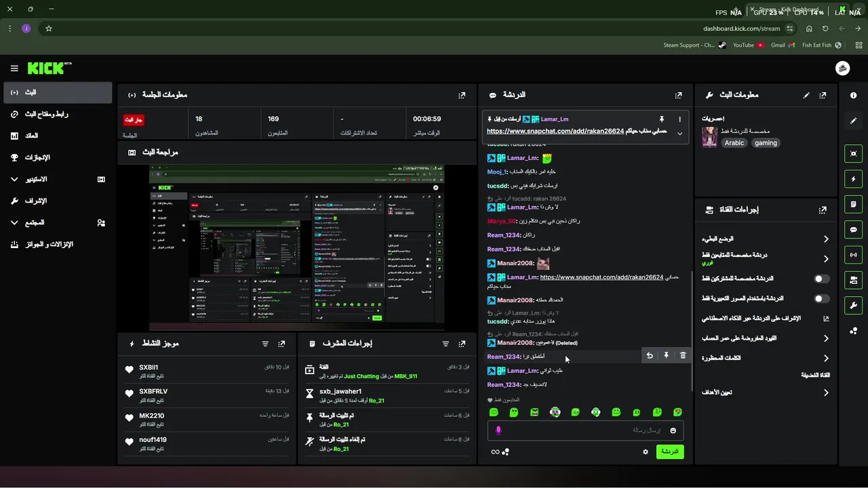Click the info icon in right rail
This screenshot has height=488, width=868.
[853, 96]
